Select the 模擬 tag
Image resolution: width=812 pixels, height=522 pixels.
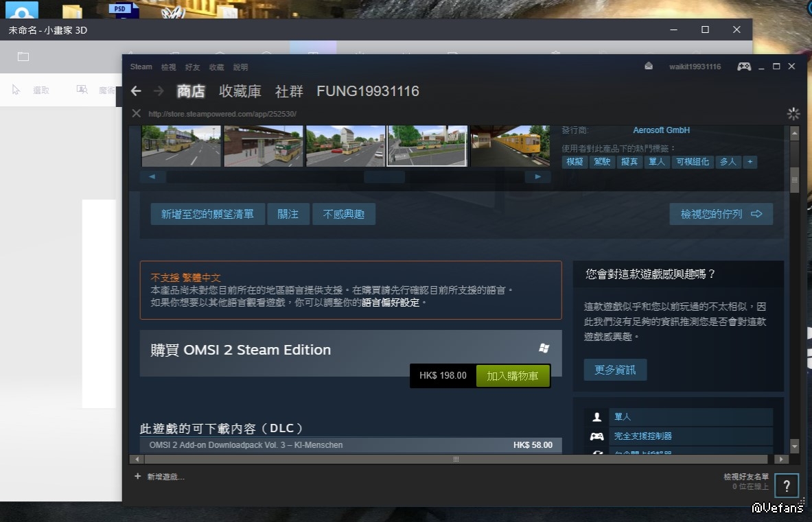pyautogui.click(x=575, y=162)
